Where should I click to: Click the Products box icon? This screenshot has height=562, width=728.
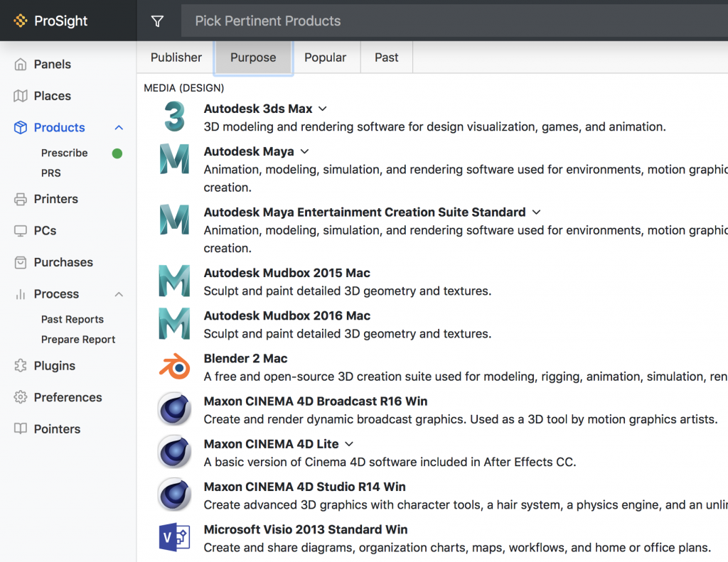tap(21, 127)
